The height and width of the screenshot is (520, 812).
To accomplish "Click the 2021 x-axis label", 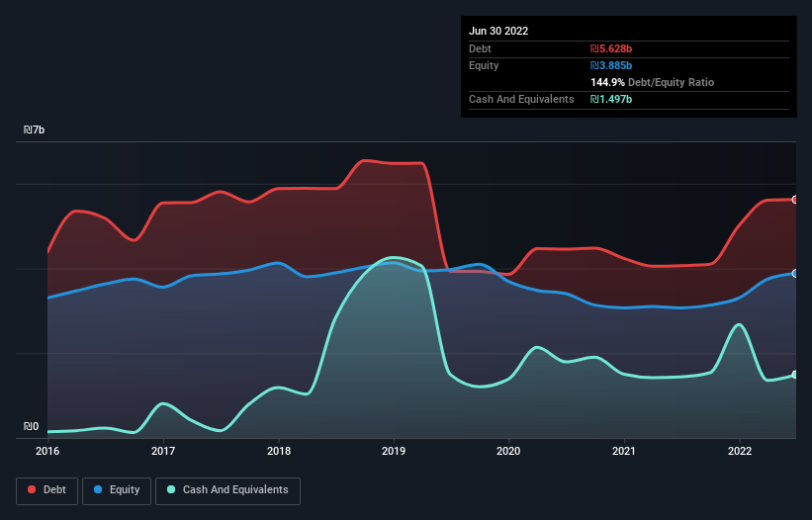I will click(624, 451).
